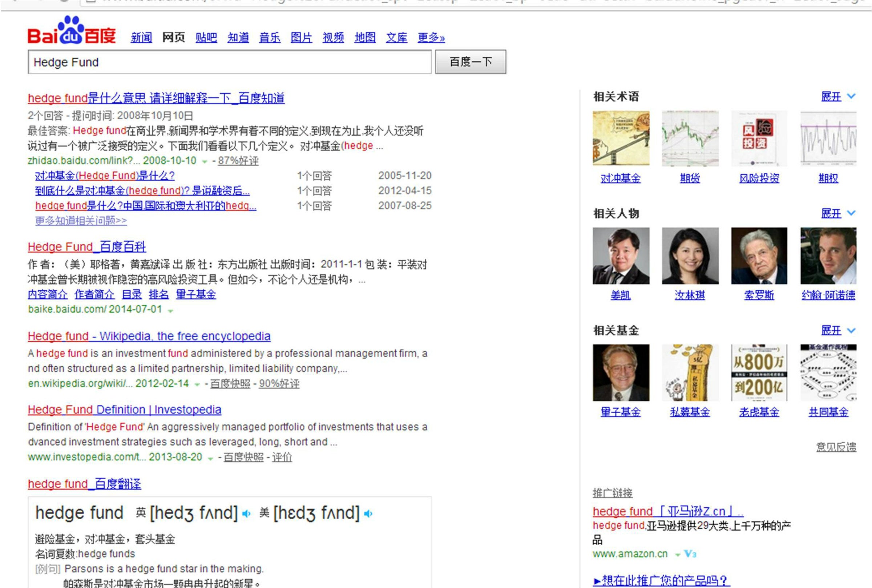Switch to the 知道 tab

(238, 37)
